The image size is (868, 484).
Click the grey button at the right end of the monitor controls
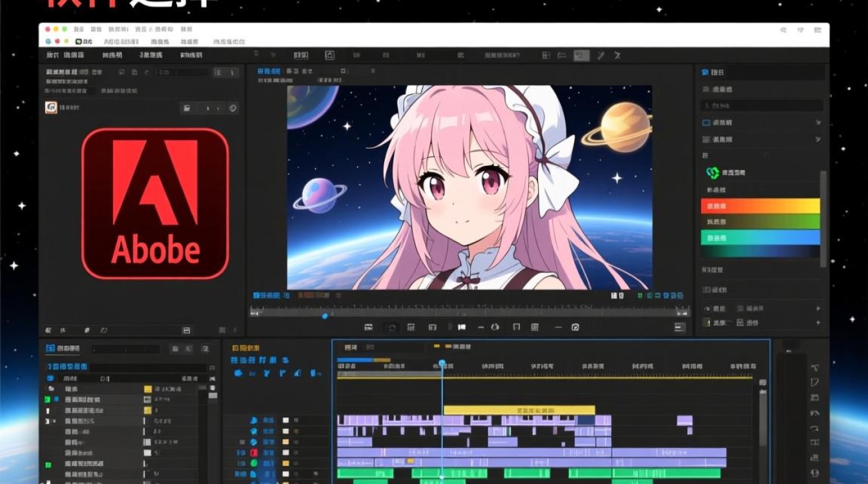pos(679,327)
